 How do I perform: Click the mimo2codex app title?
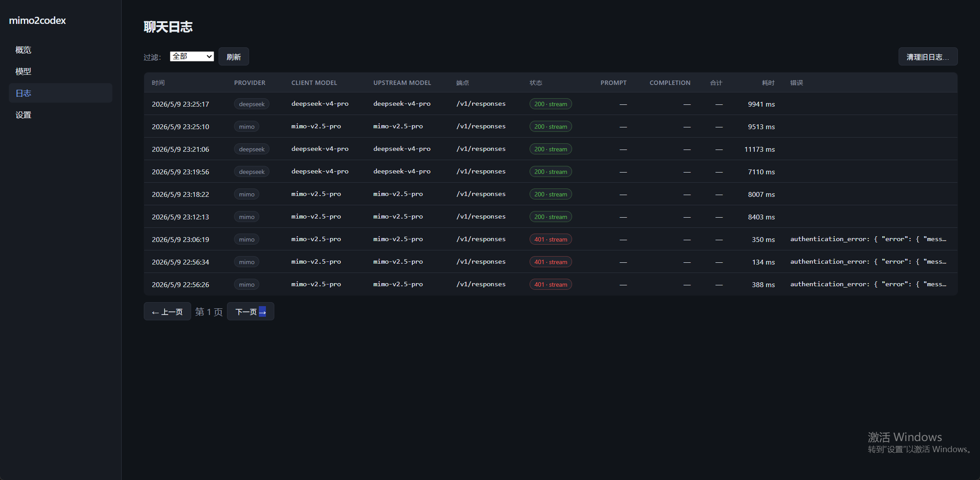pos(37,20)
